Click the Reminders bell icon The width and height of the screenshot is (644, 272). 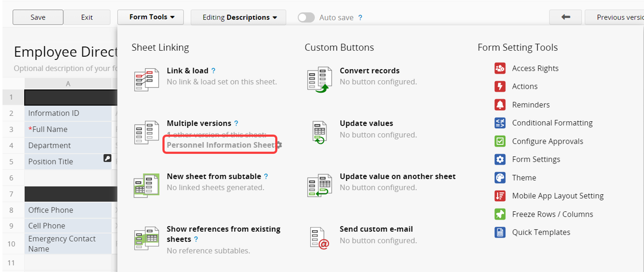500,105
